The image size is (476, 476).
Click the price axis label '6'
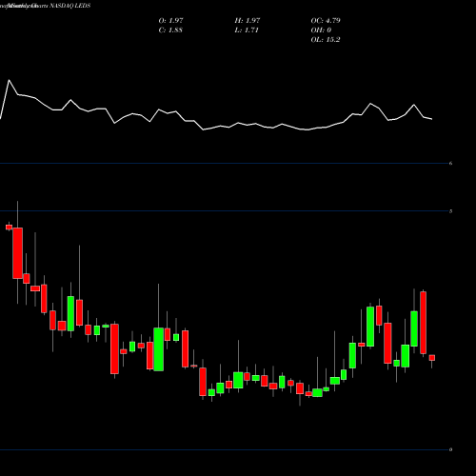coord(450,164)
